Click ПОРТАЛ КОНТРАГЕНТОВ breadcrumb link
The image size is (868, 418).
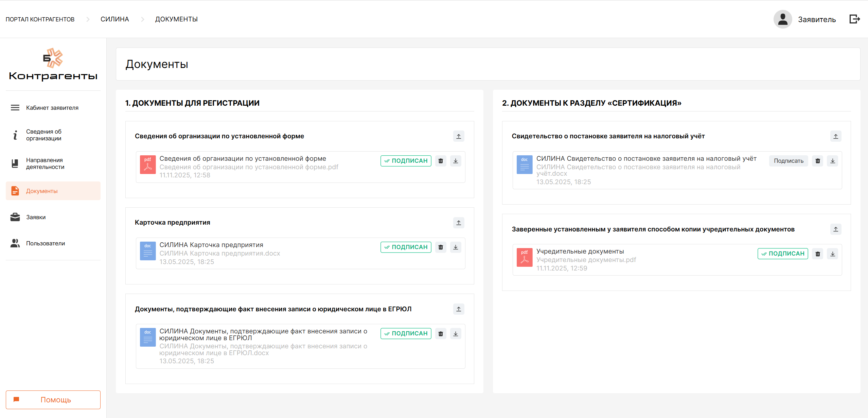tap(40, 19)
